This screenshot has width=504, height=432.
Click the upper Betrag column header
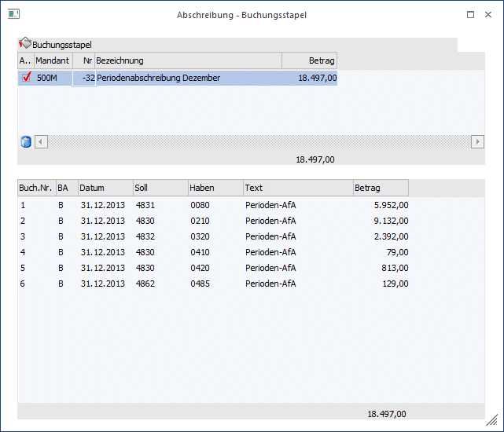tap(309, 60)
